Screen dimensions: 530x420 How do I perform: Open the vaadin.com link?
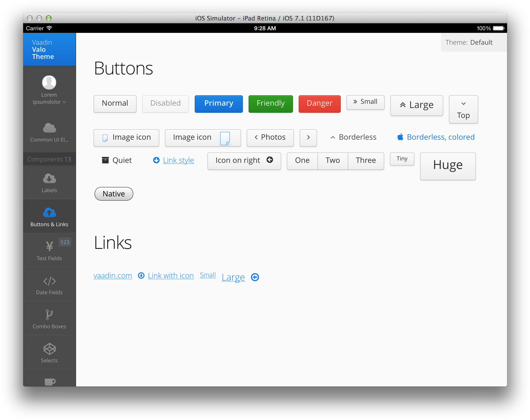[x=113, y=276]
